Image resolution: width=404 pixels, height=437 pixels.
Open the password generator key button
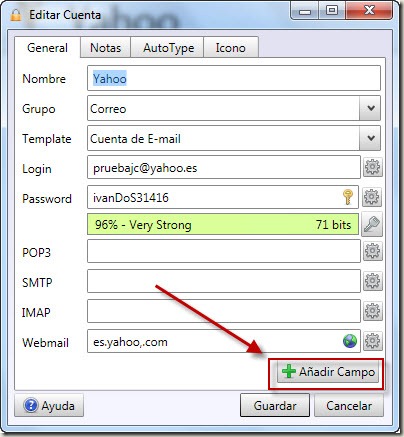[x=372, y=224]
